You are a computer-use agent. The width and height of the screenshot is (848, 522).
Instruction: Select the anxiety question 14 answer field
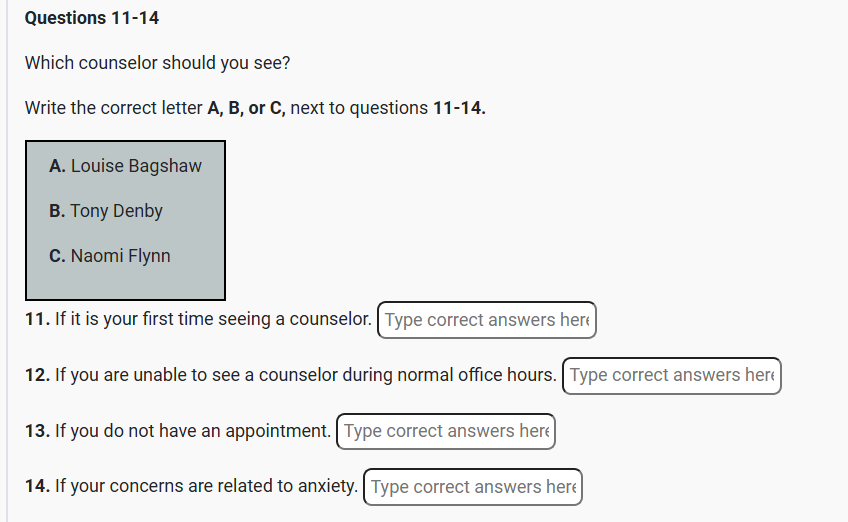click(472, 487)
